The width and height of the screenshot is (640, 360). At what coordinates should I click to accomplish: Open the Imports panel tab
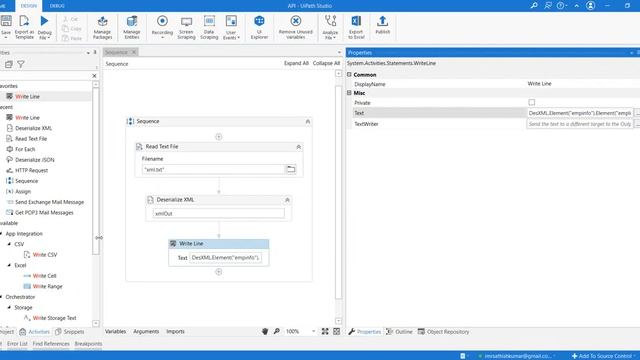(176, 331)
